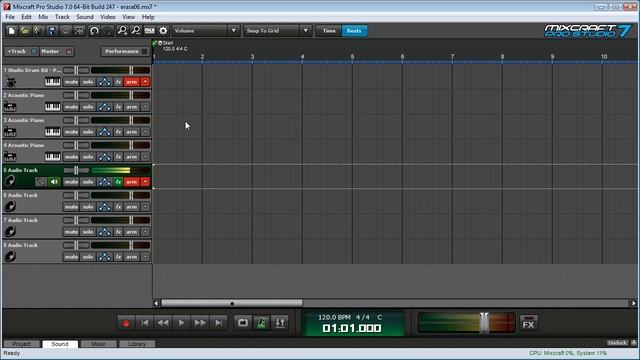This screenshot has height=360, width=640.
Task: Switch to the Mixer tab
Action: [98, 344]
